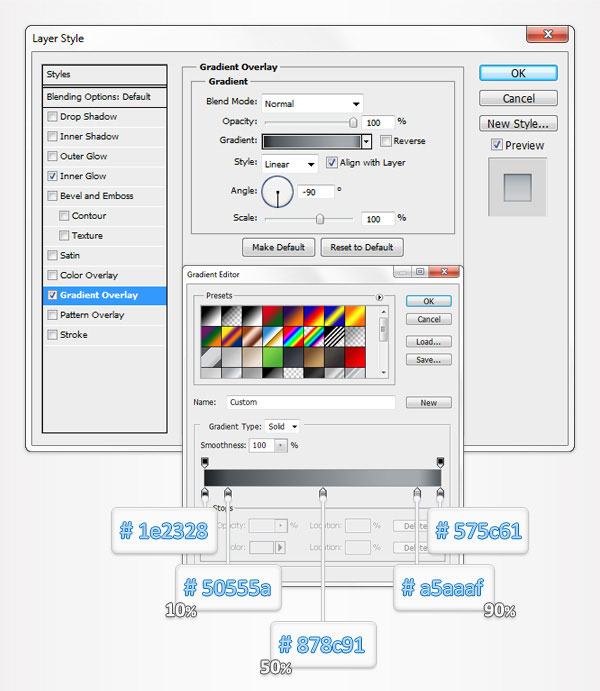Enable the Drop Shadow checkbox

[52, 116]
